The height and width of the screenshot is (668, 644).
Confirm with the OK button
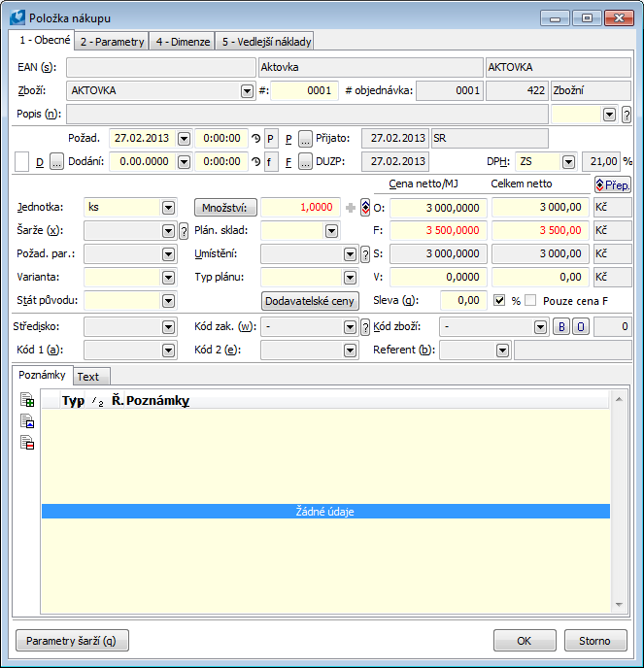coord(525,641)
